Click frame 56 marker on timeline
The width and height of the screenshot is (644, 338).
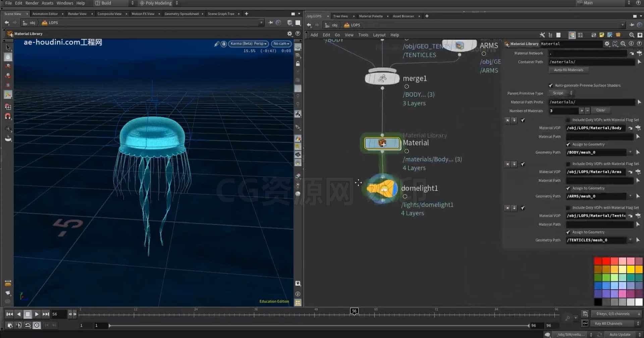(x=354, y=311)
